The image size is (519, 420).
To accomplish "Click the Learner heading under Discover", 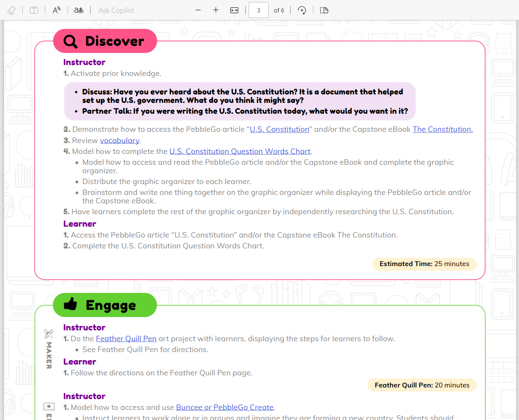I will tap(80, 224).
